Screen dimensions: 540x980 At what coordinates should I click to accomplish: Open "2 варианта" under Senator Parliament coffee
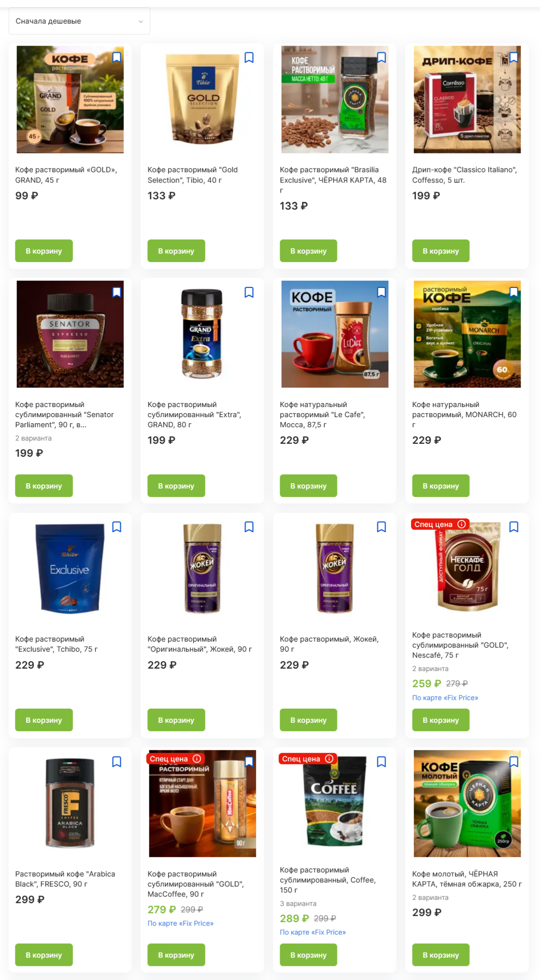[33, 438]
